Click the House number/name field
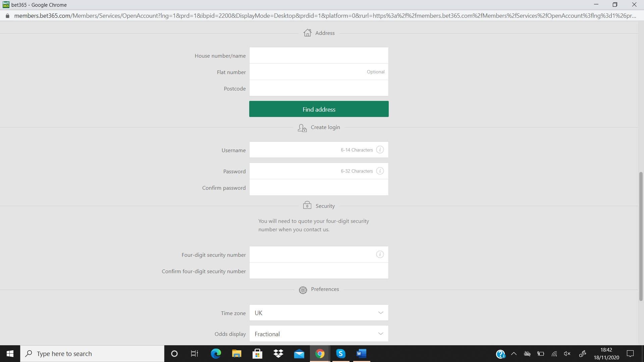This screenshot has height=362, width=644. pyautogui.click(x=319, y=55)
